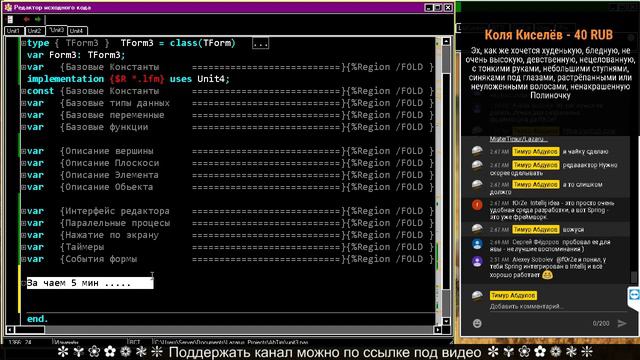Open the TeamViewer side panel icon
640x360 pixels.
[634, 294]
